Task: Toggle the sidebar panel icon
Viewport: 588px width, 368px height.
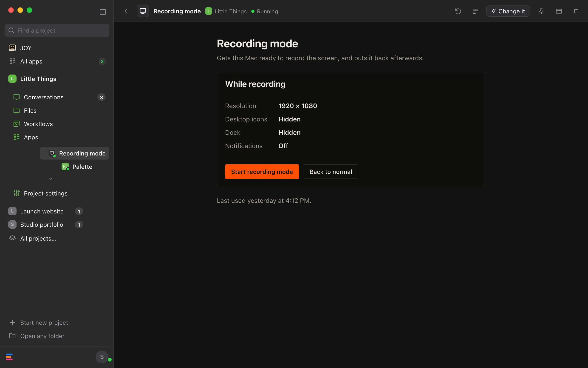Action: 103,12
